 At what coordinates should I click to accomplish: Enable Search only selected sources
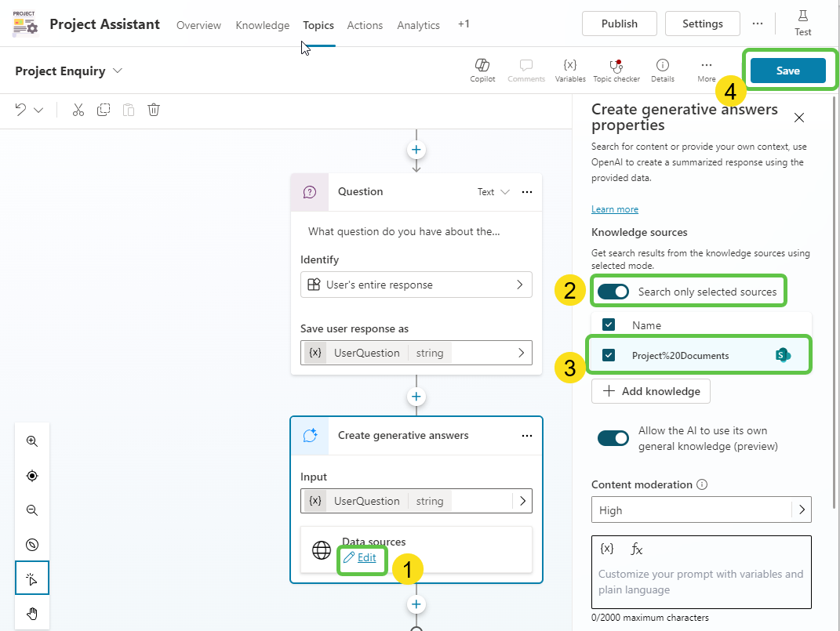[613, 291]
